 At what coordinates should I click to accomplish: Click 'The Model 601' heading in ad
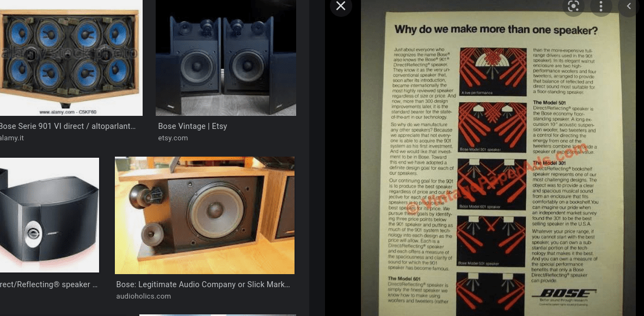point(404,279)
